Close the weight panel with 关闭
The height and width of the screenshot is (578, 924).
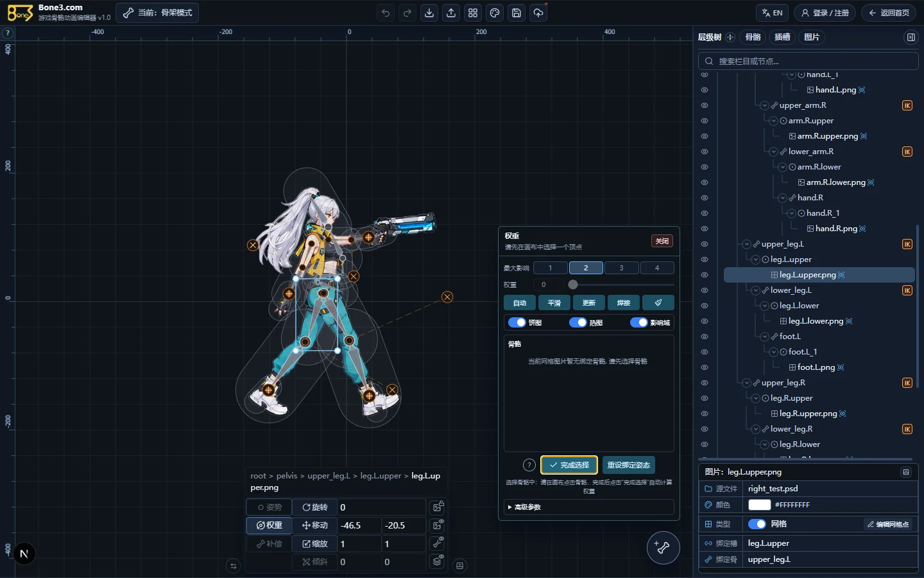(x=662, y=241)
